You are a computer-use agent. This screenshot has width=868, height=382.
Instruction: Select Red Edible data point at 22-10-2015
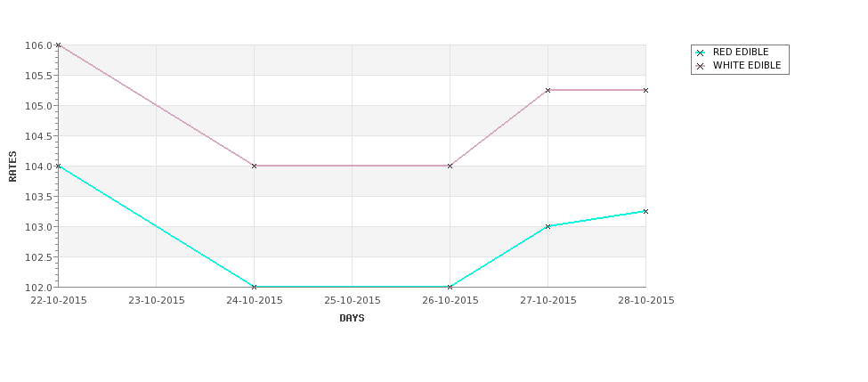pyautogui.click(x=58, y=167)
